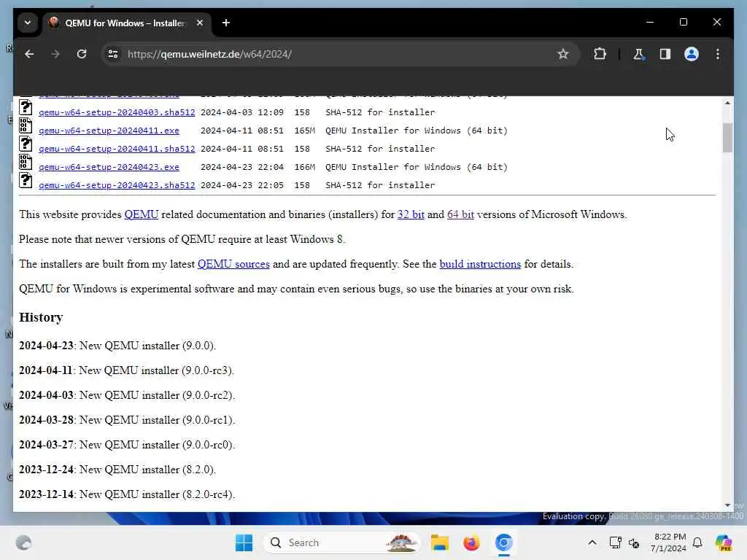Open a new browser tab
The image size is (747, 560).
[x=226, y=23]
